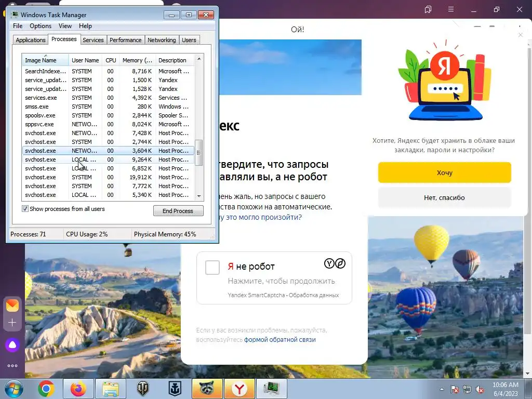Viewport: 532px width, 399px height.
Task: Click the process list scrollbar thumb
Action: [199, 153]
